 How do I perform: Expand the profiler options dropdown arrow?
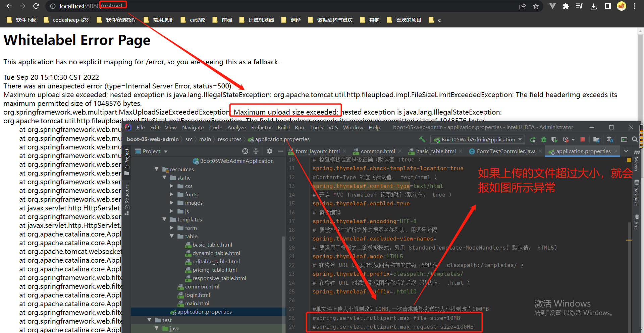[x=573, y=140]
